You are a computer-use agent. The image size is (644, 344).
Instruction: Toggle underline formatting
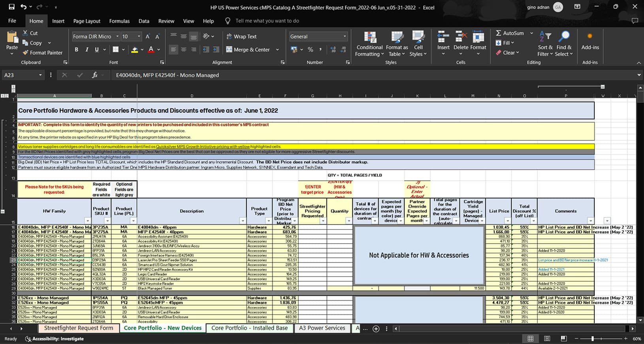[97, 49]
